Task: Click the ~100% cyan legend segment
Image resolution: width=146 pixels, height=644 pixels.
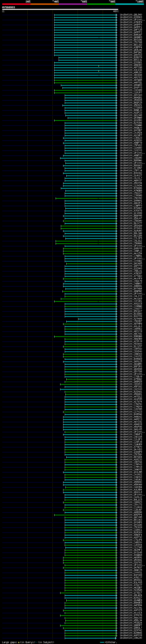Action: (x=130, y=4)
